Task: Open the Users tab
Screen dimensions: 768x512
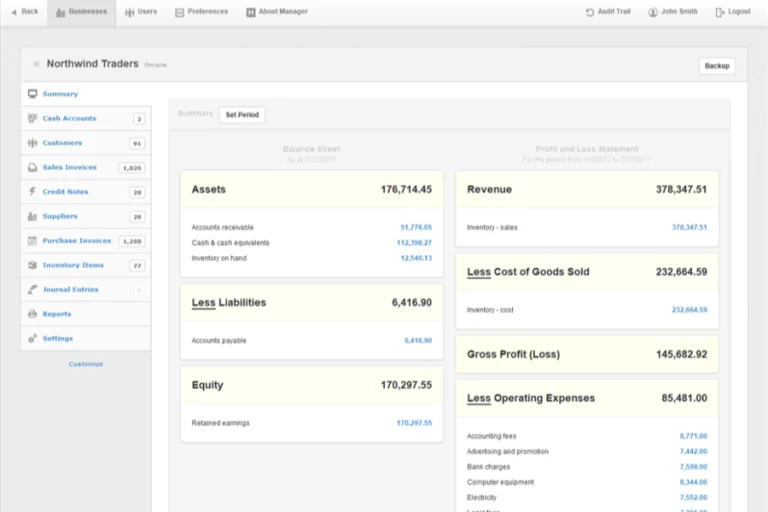Action: click(x=141, y=12)
